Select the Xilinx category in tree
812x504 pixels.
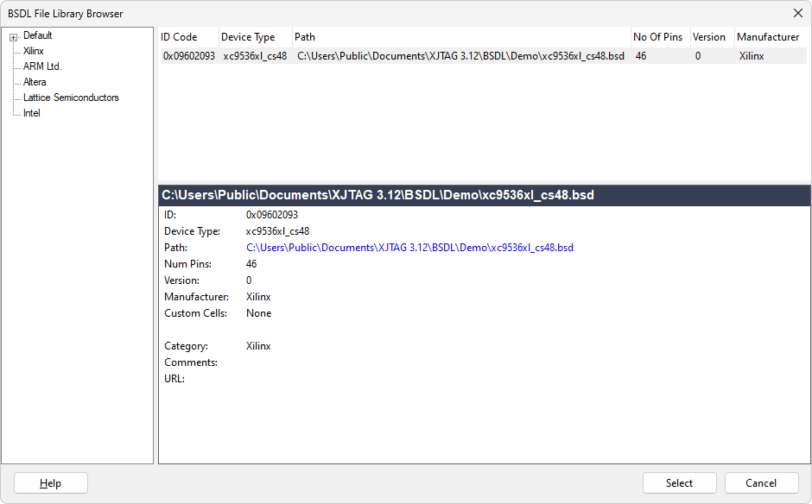(34, 51)
